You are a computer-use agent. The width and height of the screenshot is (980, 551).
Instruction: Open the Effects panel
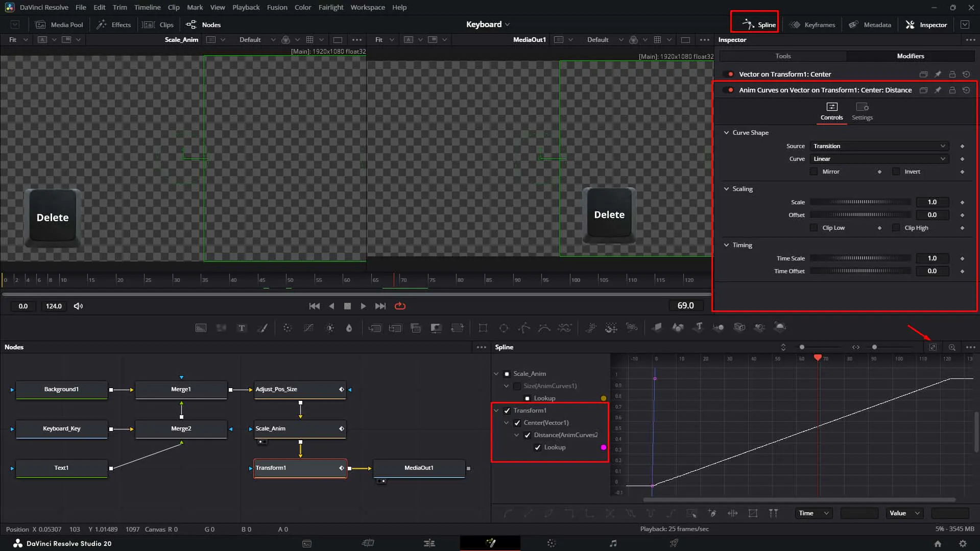tap(114, 25)
